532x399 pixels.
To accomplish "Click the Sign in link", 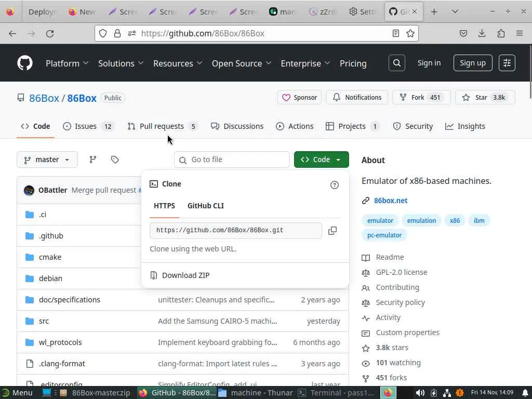I will pyautogui.click(x=429, y=63).
